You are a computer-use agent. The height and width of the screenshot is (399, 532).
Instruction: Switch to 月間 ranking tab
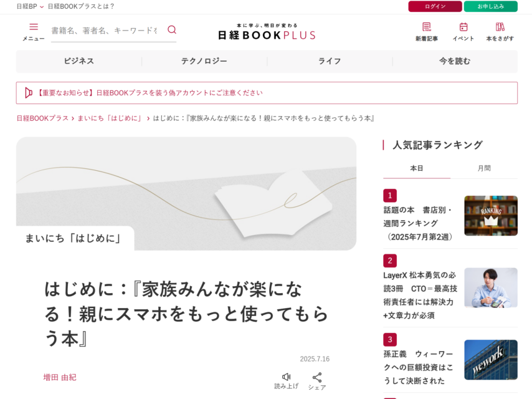[484, 168]
